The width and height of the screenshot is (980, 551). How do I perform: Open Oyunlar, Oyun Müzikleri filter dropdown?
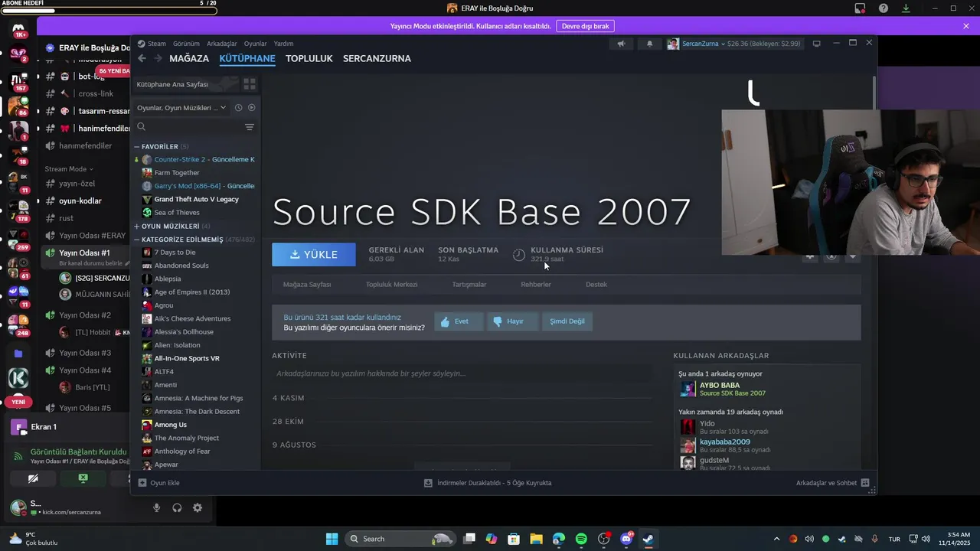[181, 108]
